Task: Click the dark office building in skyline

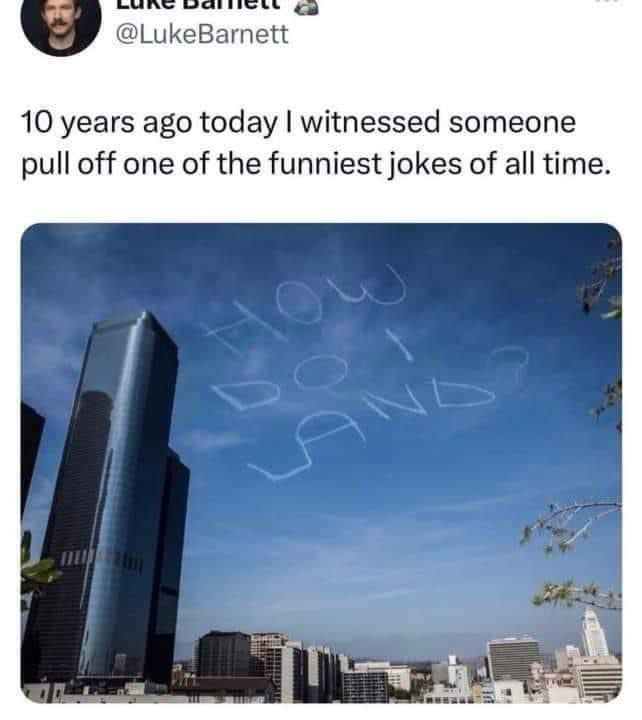Action: (223, 653)
